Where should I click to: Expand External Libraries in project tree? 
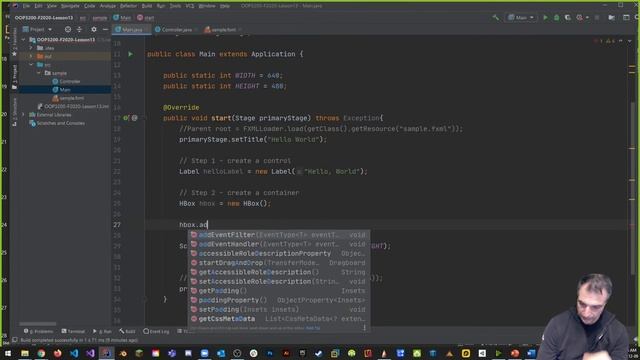pyautogui.click(x=24, y=115)
